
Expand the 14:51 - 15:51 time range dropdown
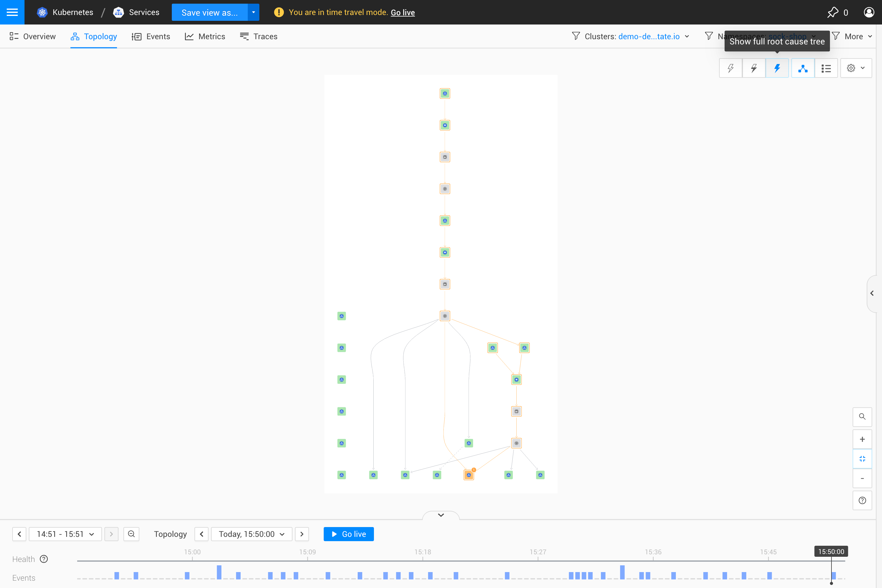point(65,533)
